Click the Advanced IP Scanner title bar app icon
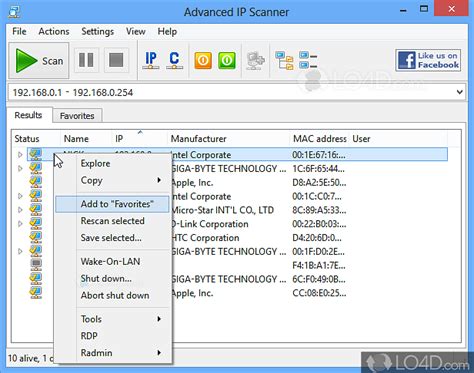Viewport: 474px width, 373px height. (x=15, y=11)
